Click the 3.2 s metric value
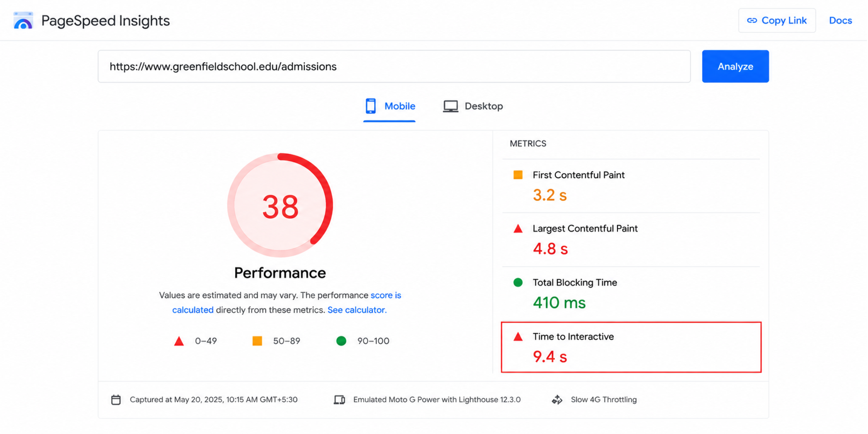 [550, 195]
